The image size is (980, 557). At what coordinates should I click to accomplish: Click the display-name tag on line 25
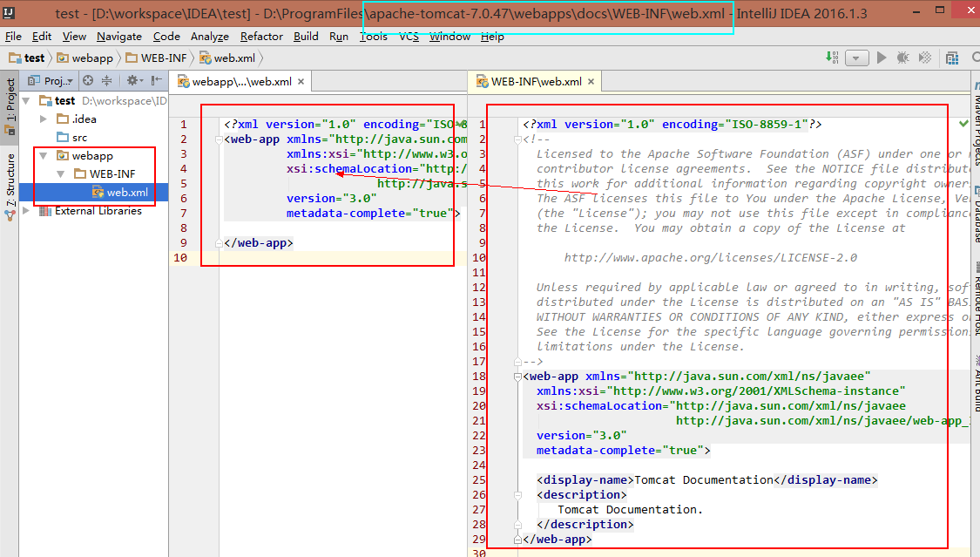(585, 480)
